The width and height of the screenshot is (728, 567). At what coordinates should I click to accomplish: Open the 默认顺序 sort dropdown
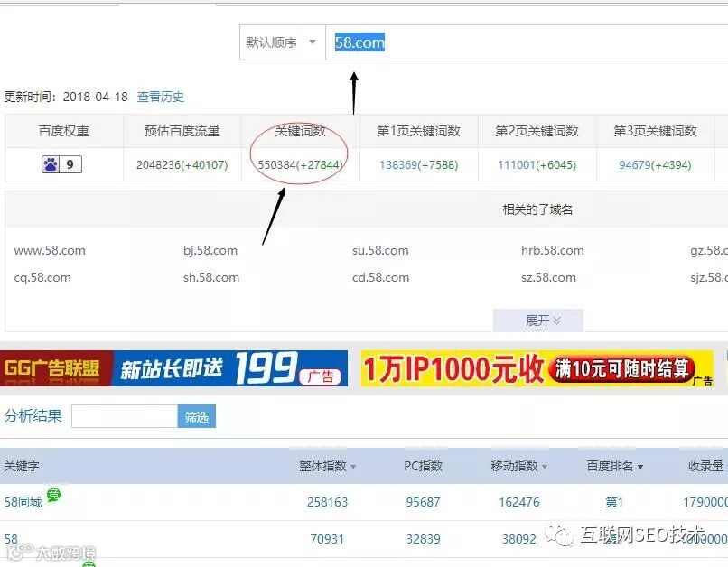283,42
